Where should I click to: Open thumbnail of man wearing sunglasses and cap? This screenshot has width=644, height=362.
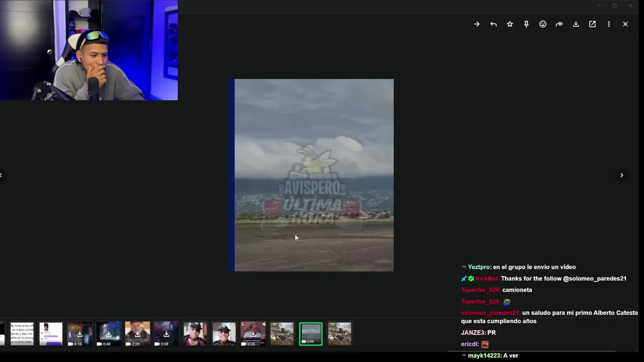tap(195, 334)
